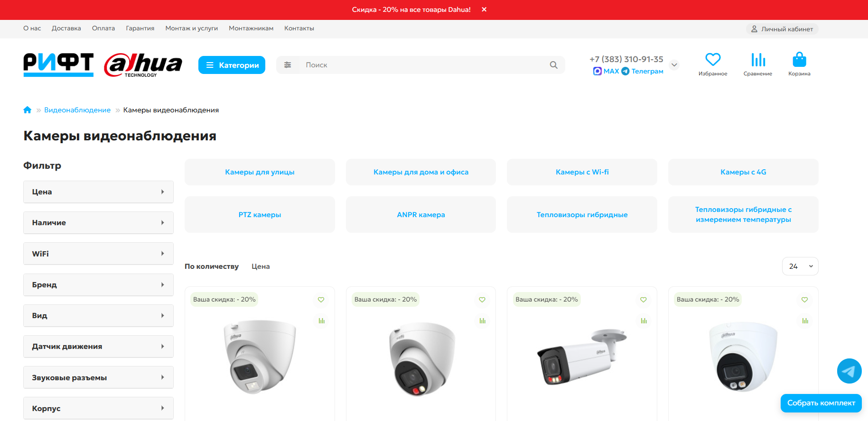This screenshot has height=421, width=868.
Task: Add first dome camera to comparison
Action: (322, 320)
